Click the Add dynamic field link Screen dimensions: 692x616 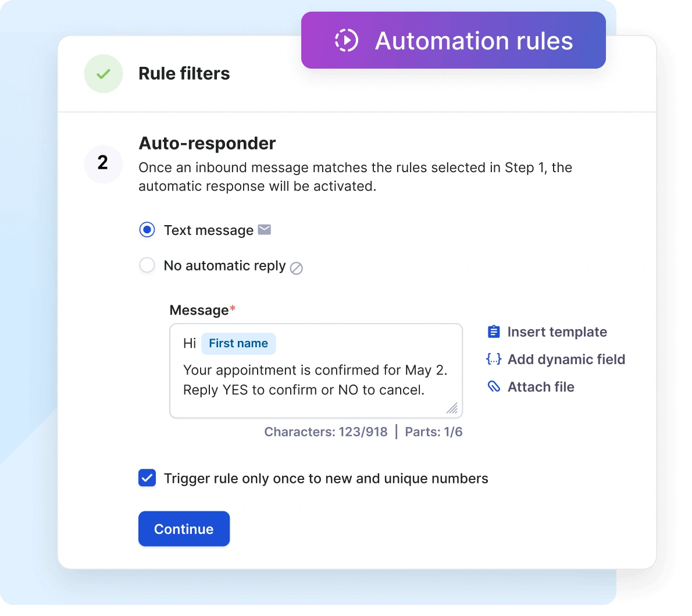(566, 359)
